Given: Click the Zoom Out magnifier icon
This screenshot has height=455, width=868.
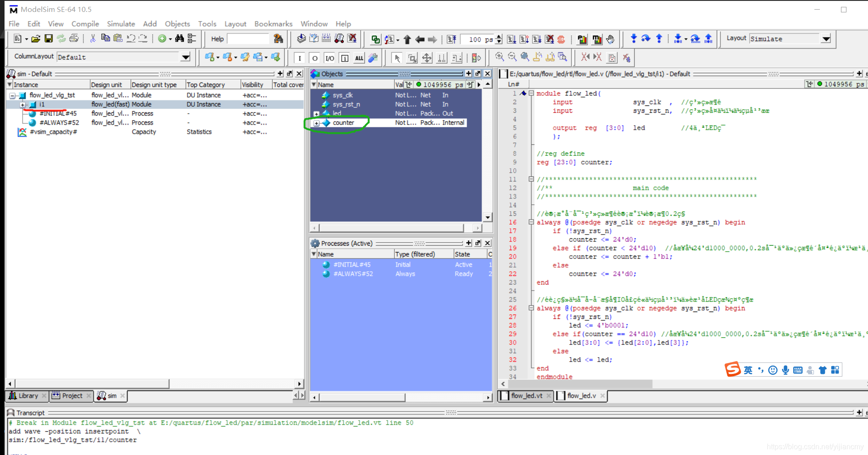Looking at the screenshot, I should click(x=512, y=57).
